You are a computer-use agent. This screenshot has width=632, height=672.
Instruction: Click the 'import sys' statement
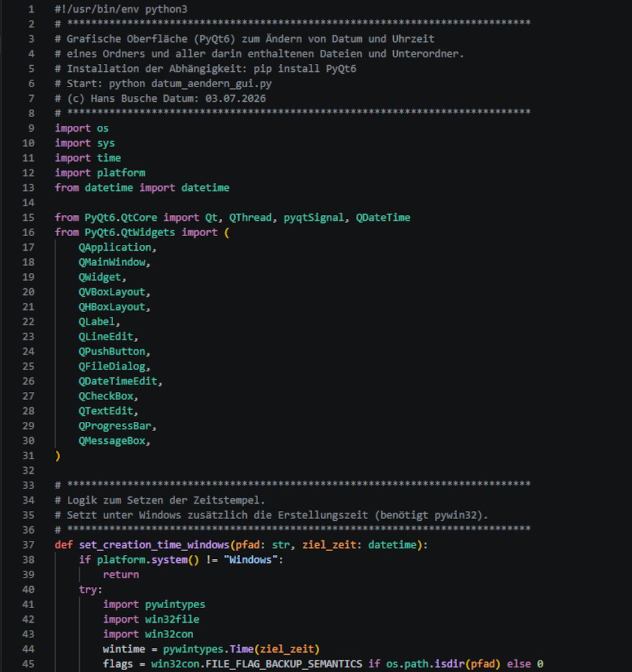[85, 143]
